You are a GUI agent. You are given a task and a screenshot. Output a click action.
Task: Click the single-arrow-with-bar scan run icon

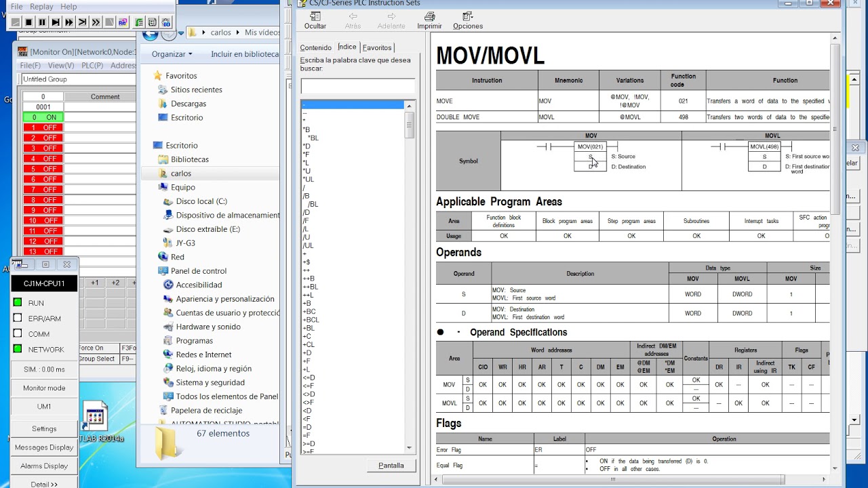[83, 22]
